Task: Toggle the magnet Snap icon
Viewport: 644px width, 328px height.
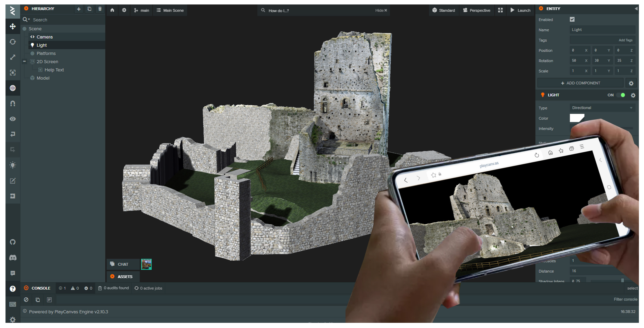Action: [x=13, y=103]
